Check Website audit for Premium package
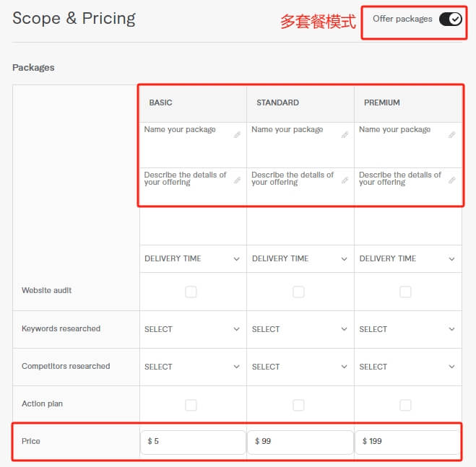This screenshot has width=476, height=467. click(x=405, y=292)
